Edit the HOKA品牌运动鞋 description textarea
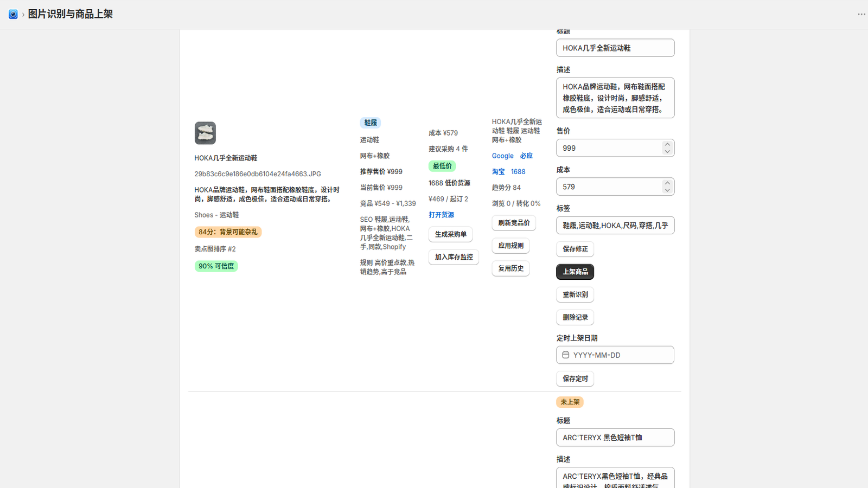Viewport: 868px width, 488px height. 615,98
